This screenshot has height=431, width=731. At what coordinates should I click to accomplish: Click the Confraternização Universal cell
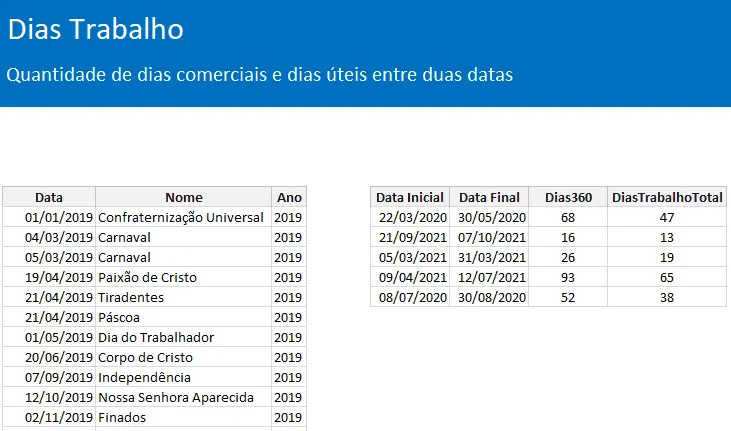pyautogui.click(x=184, y=217)
